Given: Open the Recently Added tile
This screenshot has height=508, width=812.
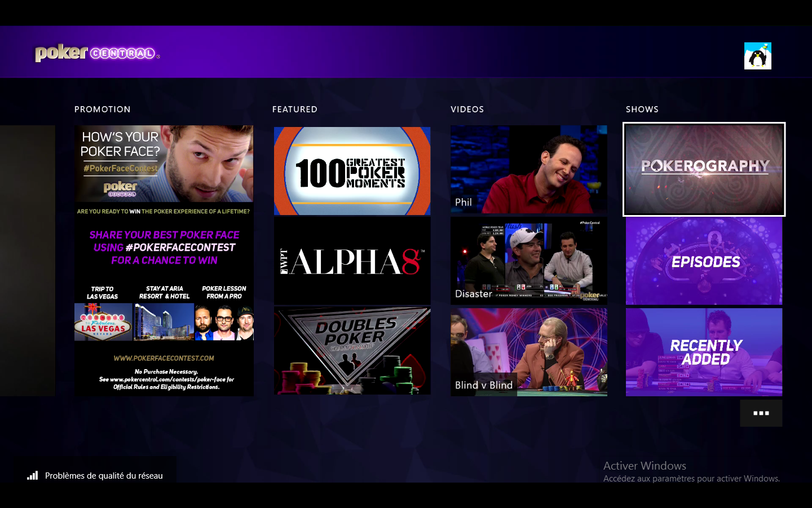Looking at the screenshot, I should click(x=704, y=352).
